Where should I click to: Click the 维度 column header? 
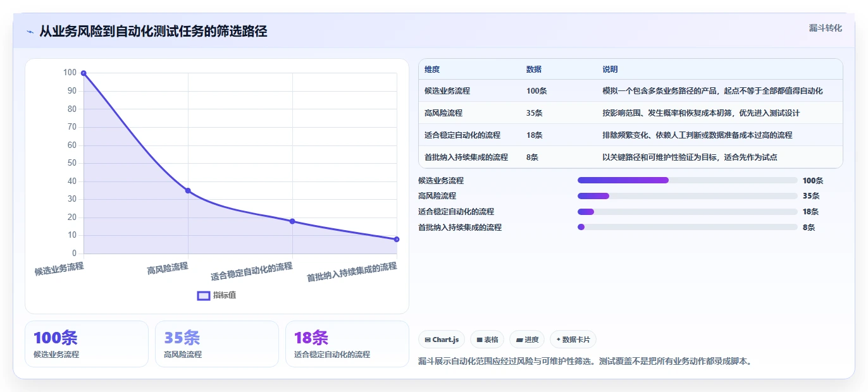click(x=432, y=70)
